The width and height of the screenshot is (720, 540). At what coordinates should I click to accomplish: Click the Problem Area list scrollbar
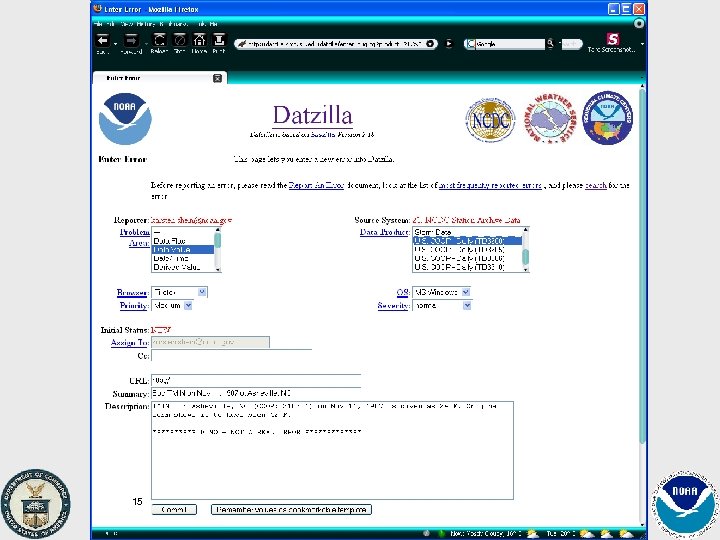pos(218,250)
